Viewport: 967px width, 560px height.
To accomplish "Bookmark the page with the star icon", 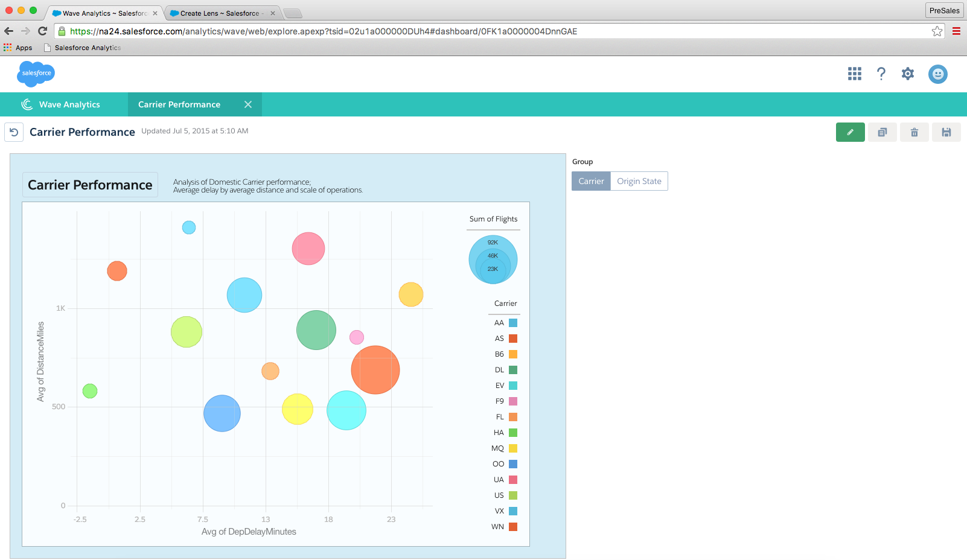I will (x=937, y=31).
